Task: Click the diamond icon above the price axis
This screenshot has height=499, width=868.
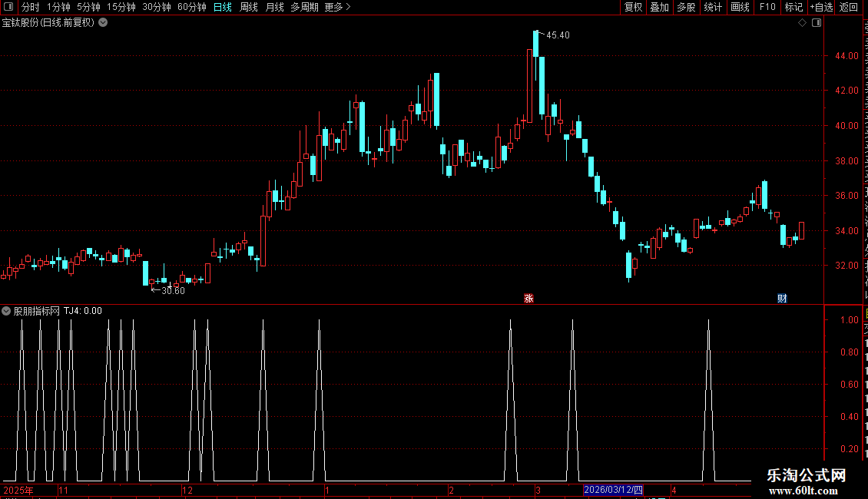Action: pos(802,23)
